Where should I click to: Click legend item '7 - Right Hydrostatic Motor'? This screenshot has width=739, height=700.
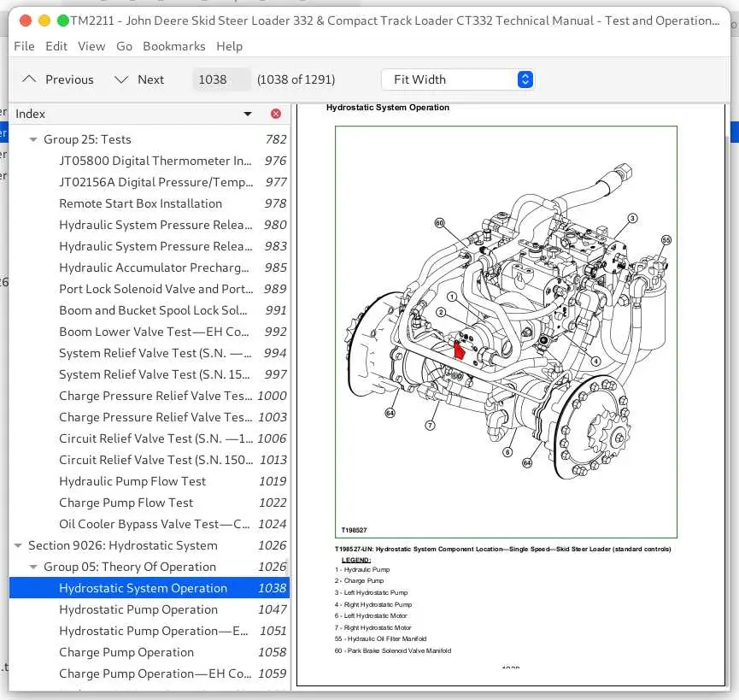pos(372,627)
